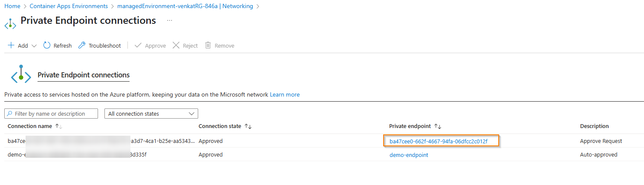The height and width of the screenshot is (185, 644).
Task: Sort by Connection name column arrows
Action: coord(59,126)
